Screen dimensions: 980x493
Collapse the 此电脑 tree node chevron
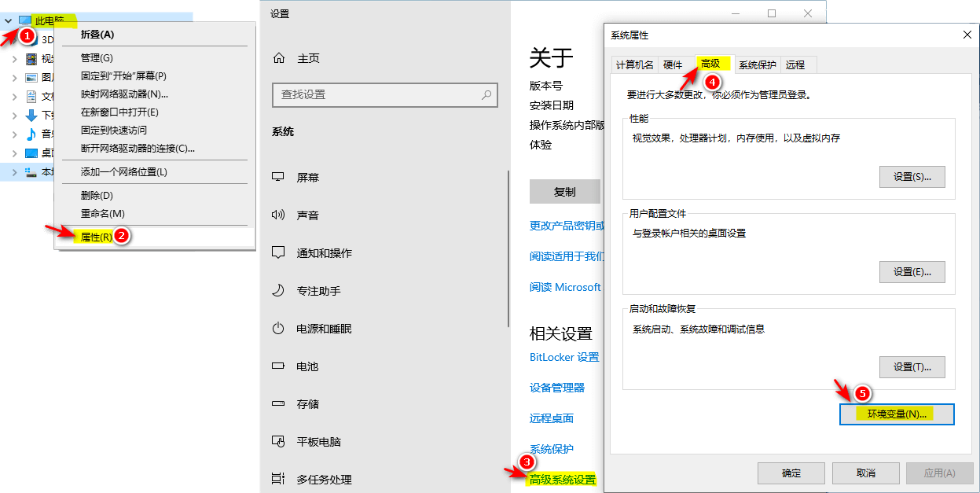click(8, 20)
